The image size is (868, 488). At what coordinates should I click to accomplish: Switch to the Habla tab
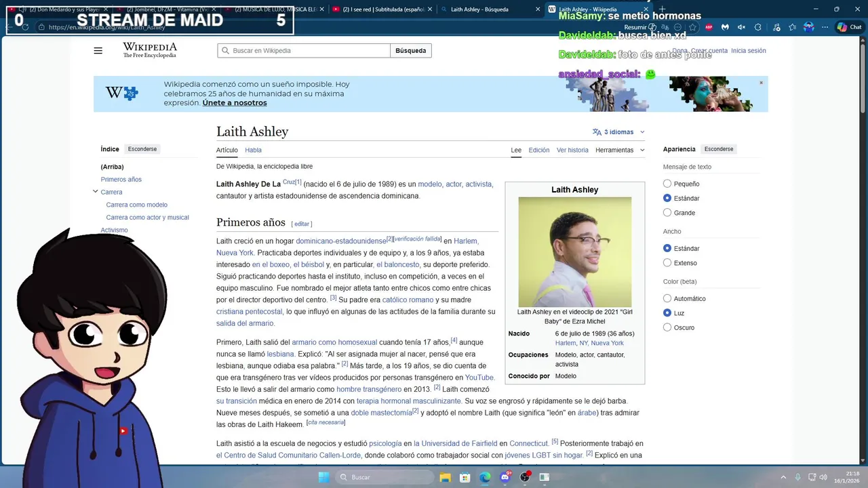point(253,150)
